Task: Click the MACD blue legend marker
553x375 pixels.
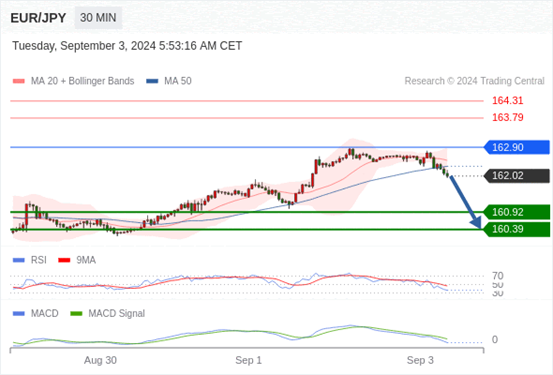Action: pyautogui.click(x=19, y=314)
